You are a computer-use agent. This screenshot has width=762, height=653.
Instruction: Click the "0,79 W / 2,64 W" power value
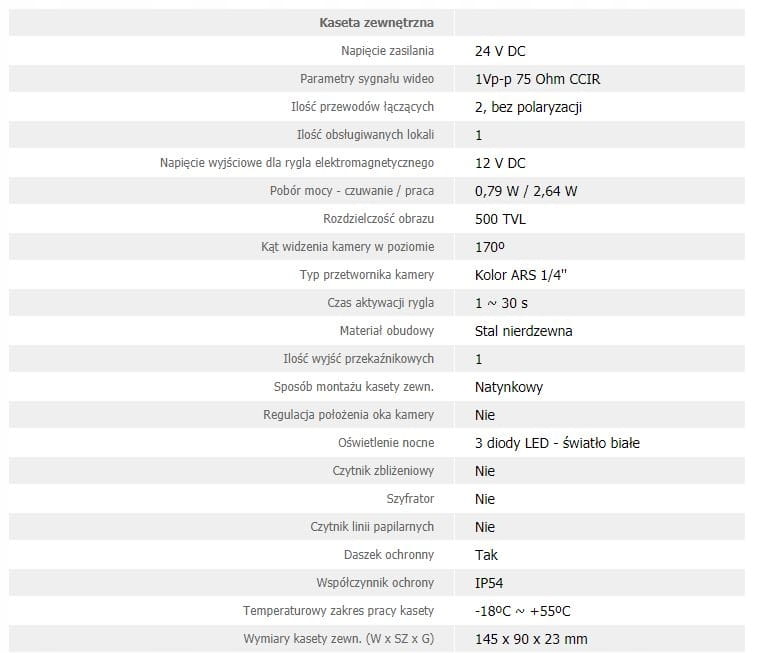[x=526, y=190]
